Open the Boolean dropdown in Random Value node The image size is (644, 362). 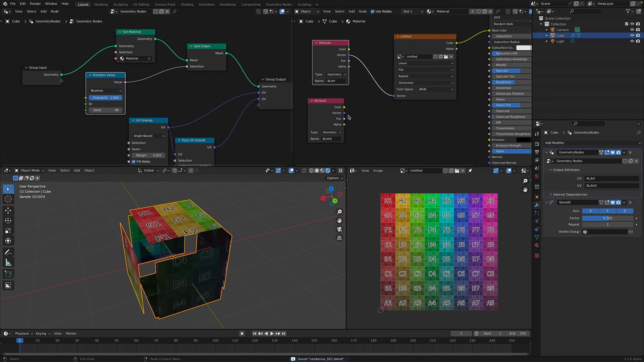tap(105, 90)
